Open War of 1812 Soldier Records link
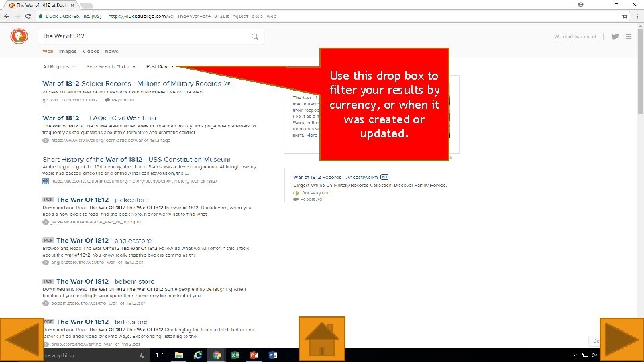The width and height of the screenshot is (644, 362). (131, 83)
